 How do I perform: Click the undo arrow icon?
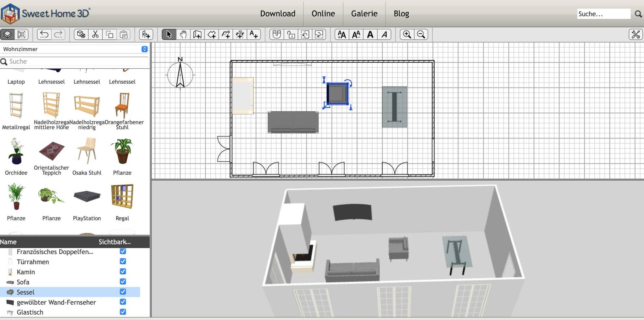(44, 34)
